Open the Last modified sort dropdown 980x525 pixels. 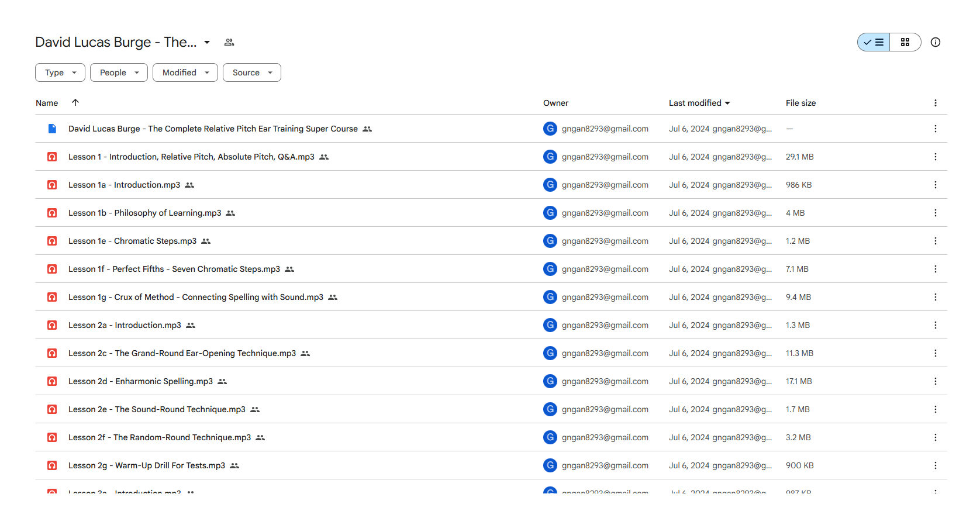pyautogui.click(x=699, y=103)
